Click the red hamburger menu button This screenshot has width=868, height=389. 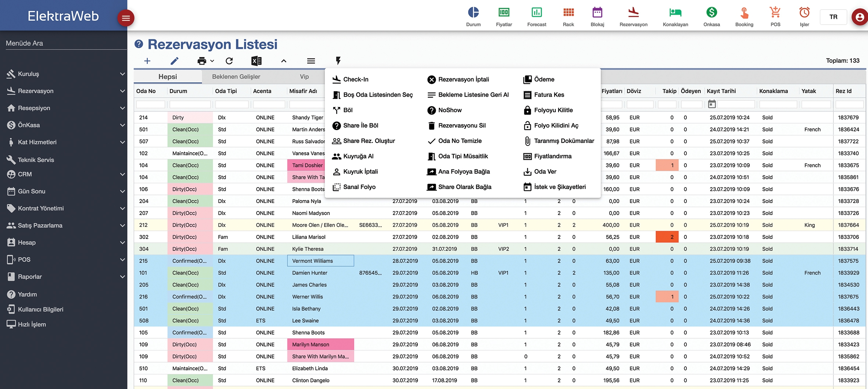(x=126, y=18)
